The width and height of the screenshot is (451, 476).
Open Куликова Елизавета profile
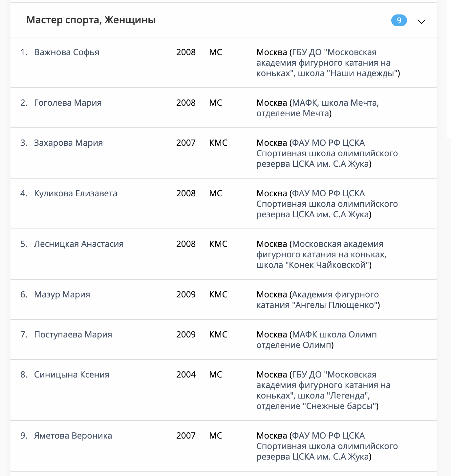[x=75, y=193]
